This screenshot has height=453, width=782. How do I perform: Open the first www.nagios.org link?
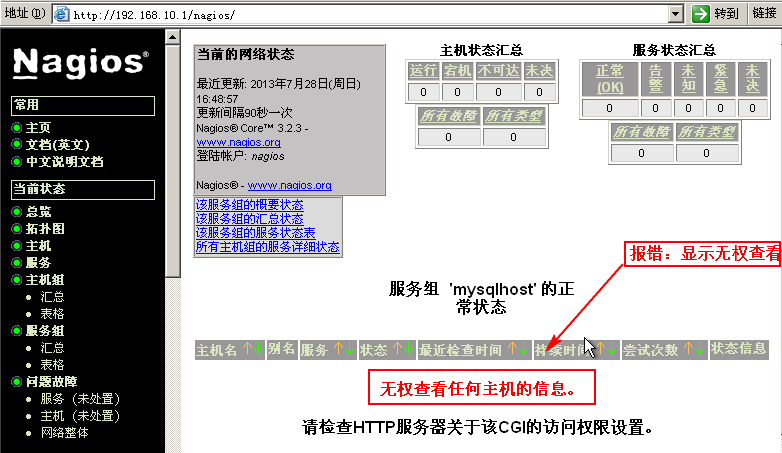[x=238, y=142]
